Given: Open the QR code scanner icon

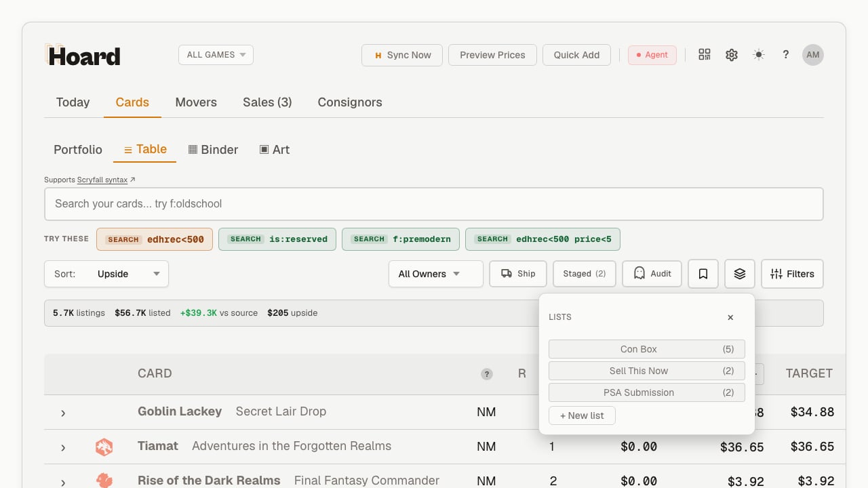Looking at the screenshot, I should coord(705,55).
